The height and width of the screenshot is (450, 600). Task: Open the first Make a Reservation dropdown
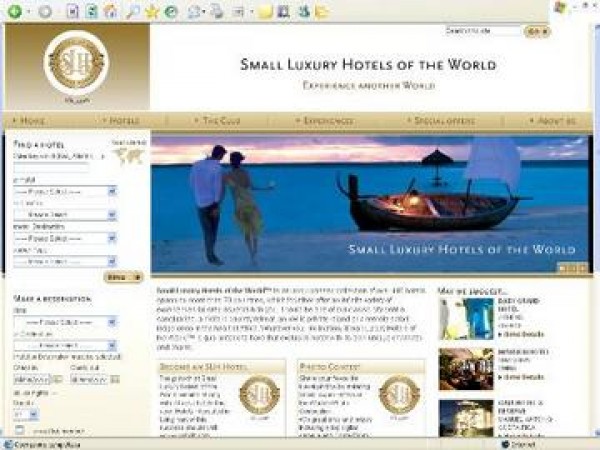112,322
